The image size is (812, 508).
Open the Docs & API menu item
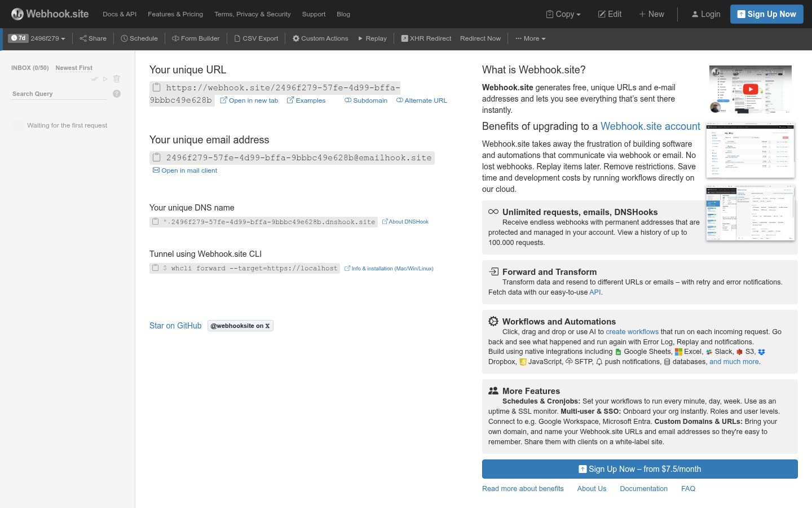(120, 14)
